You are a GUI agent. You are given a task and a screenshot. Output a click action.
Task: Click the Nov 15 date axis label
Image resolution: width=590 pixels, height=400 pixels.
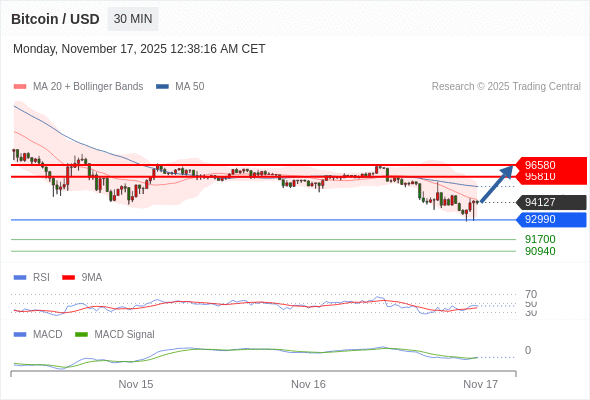click(x=136, y=384)
